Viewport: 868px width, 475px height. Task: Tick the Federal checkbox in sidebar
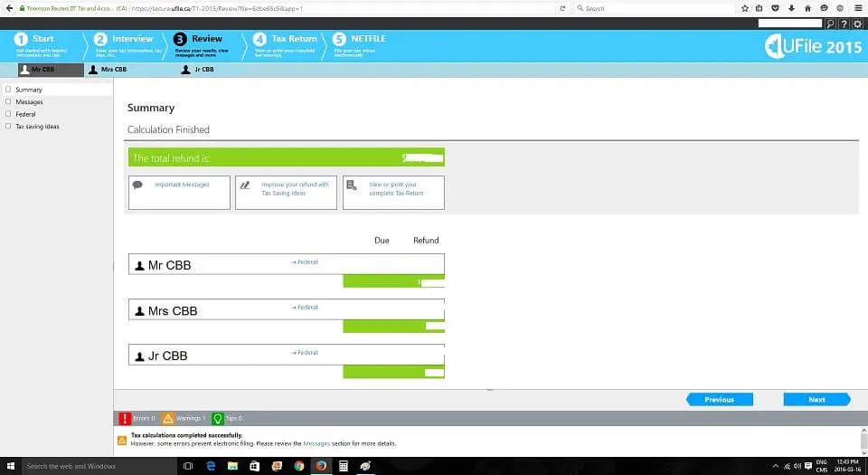[8, 113]
